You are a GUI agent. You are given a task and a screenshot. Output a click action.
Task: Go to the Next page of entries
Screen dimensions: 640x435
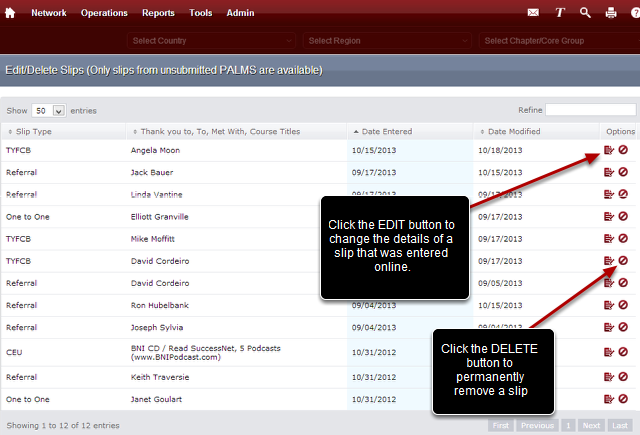592,425
